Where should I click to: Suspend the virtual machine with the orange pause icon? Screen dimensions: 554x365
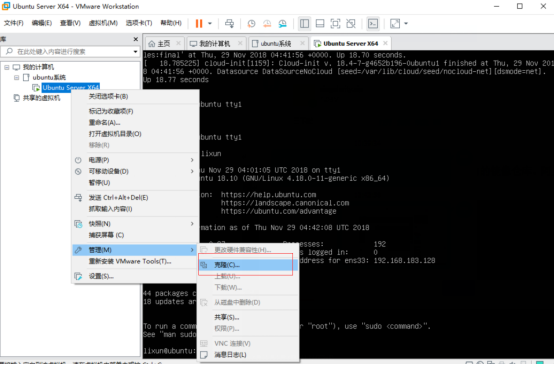[x=199, y=24]
